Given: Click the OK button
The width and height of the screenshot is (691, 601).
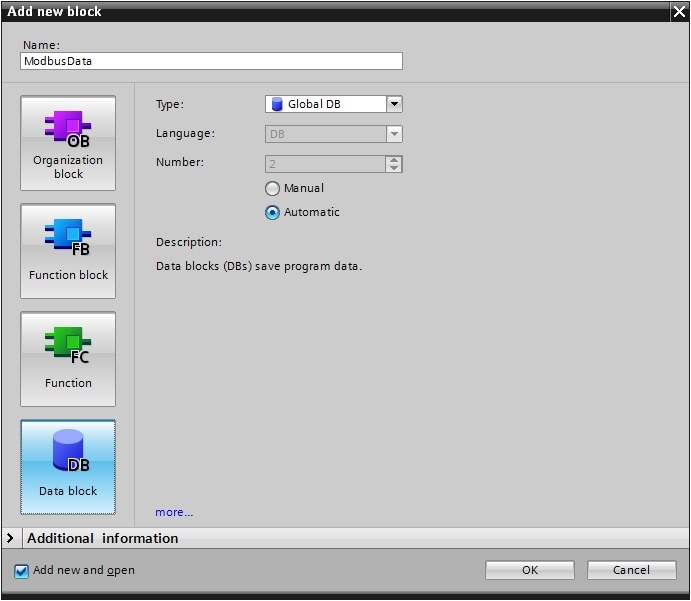Looking at the screenshot, I should pyautogui.click(x=530, y=570).
